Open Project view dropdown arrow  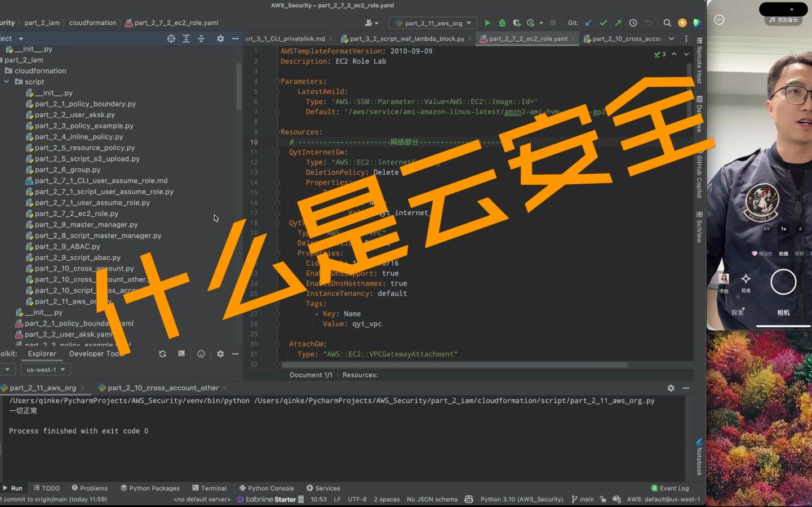coord(21,38)
